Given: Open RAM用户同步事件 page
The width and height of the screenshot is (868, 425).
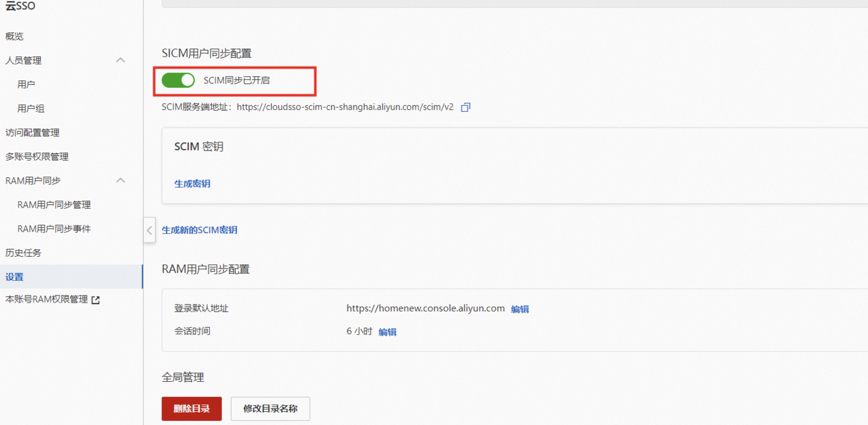Looking at the screenshot, I should 54,229.
